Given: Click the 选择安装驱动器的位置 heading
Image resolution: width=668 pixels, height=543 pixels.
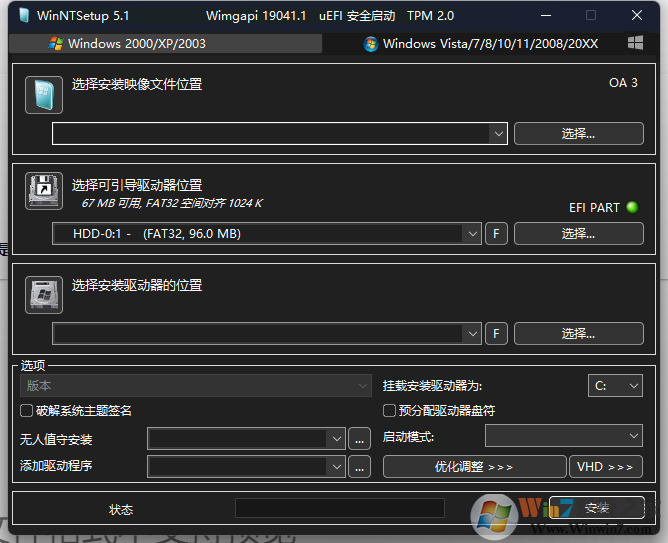Looking at the screenshot, I should (137, 285).
